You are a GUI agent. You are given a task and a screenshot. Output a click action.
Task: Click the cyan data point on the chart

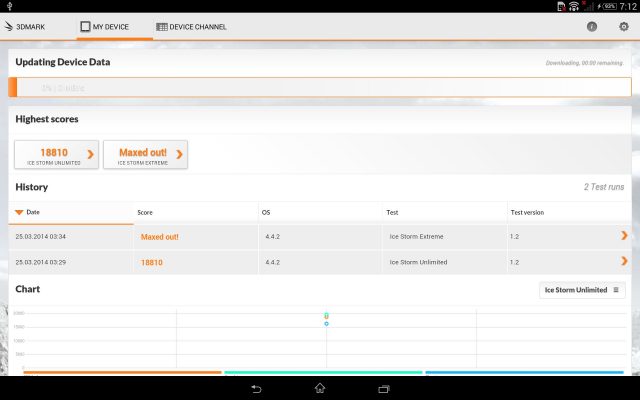click(327, 314)
